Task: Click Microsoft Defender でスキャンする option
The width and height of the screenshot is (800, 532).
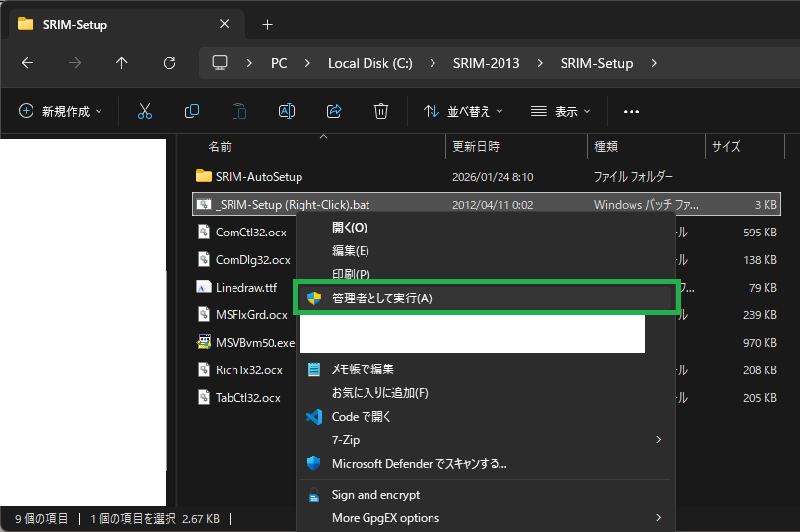Action: tap(419, 464)
